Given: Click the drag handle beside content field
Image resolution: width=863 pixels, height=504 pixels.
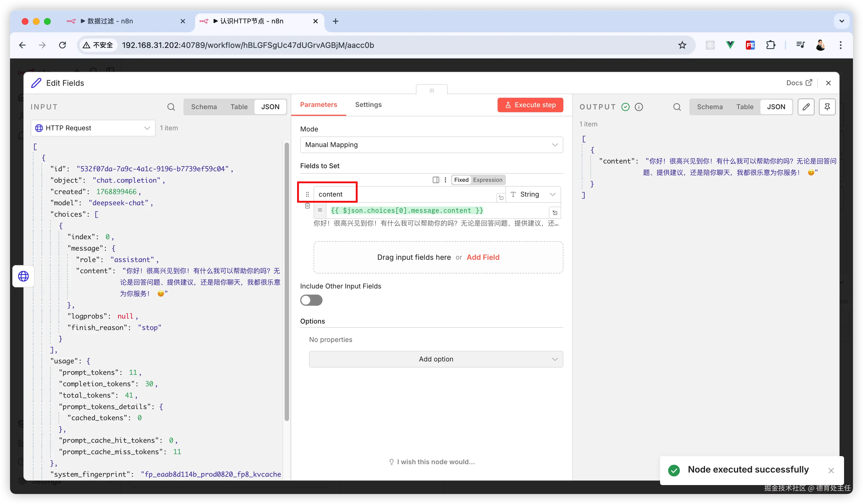Looking at the screenshot, I should click(307, 194).
